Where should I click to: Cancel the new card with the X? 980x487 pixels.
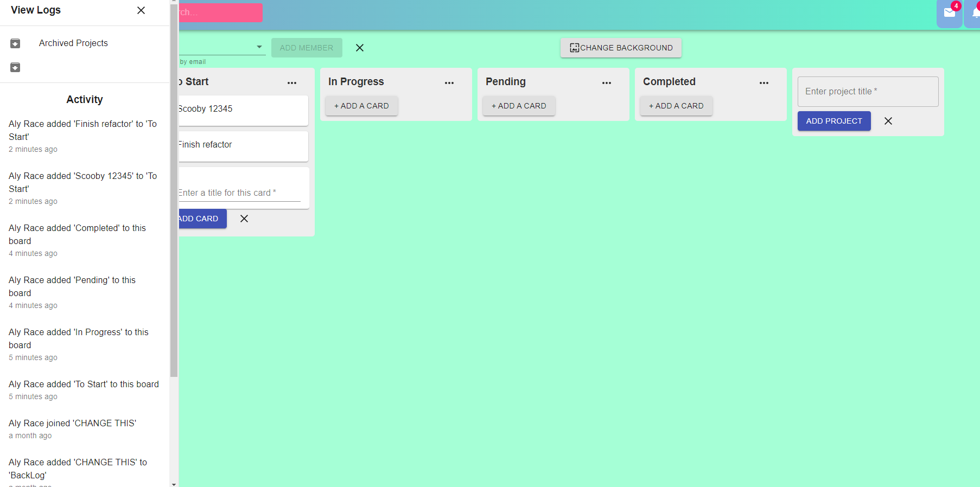[x=244, y=219]
